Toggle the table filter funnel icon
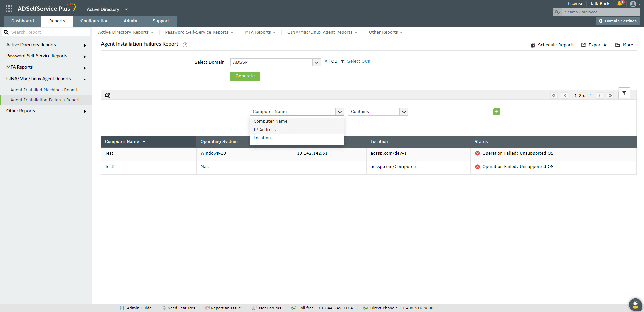This screenshot has width=644, height=312. pos(624,93)
